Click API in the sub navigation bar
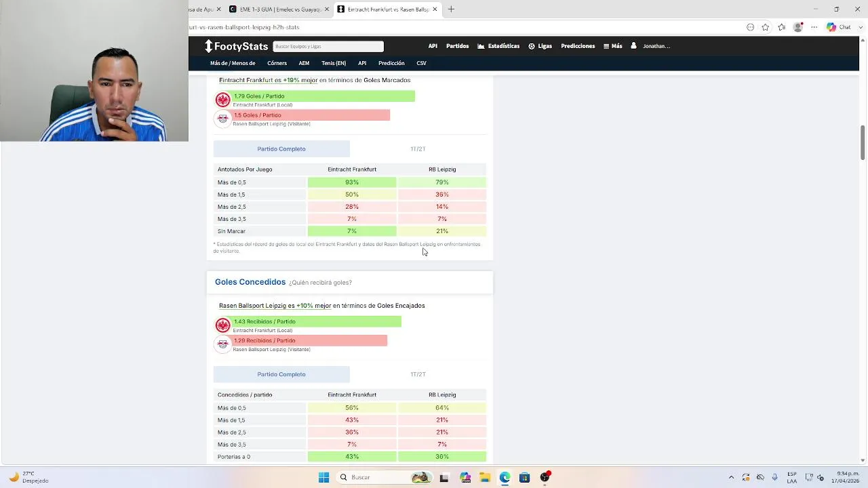Image resolution: width=868 pixels, height=488 pixels. (x=362, y=63)
